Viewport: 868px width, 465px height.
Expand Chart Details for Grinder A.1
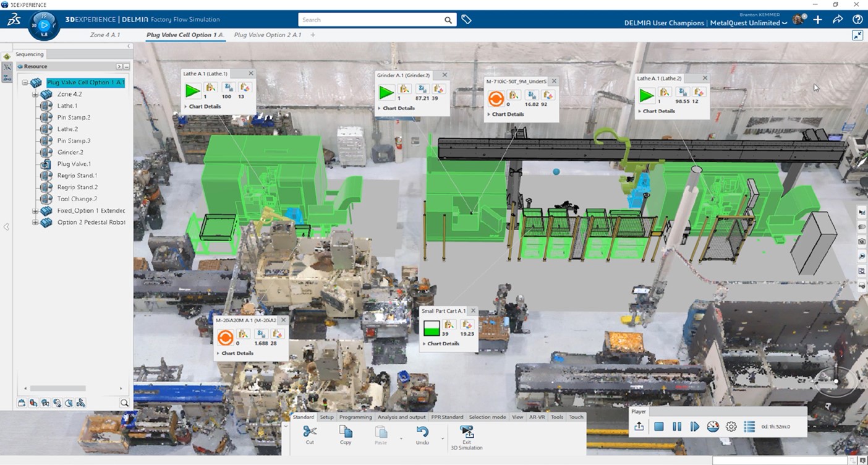(x=380, y=108)
